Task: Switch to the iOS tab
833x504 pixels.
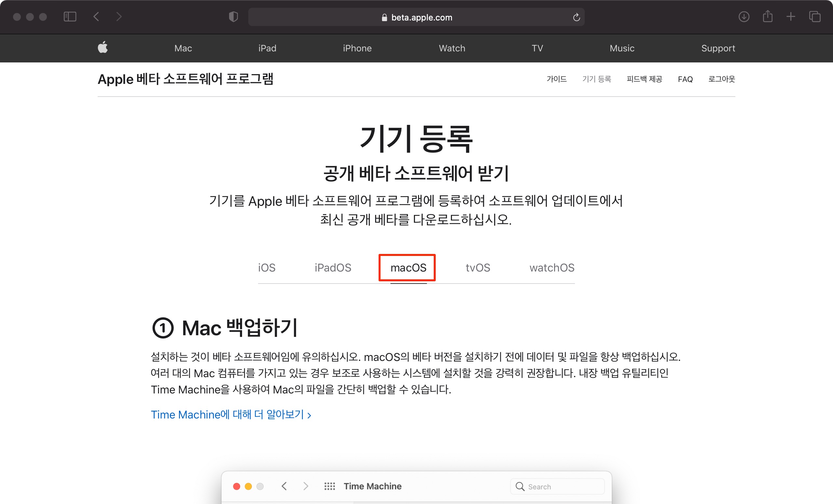Action: [266, 268]
